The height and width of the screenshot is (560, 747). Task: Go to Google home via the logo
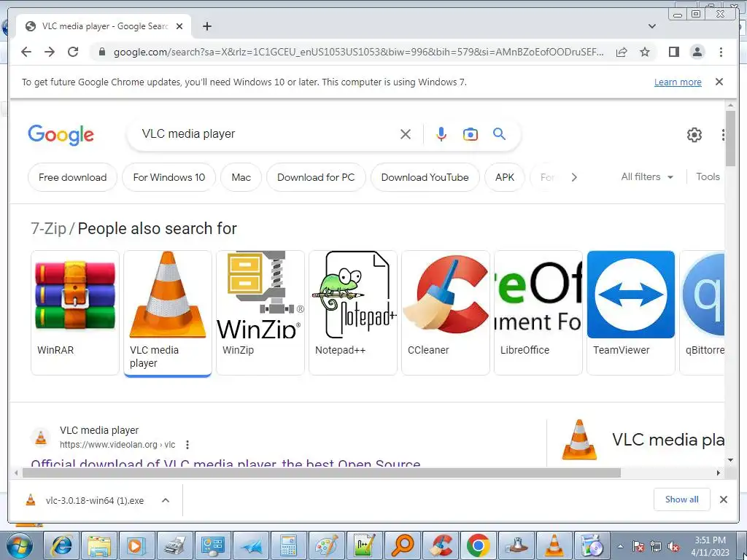click(x=61, y=135)
